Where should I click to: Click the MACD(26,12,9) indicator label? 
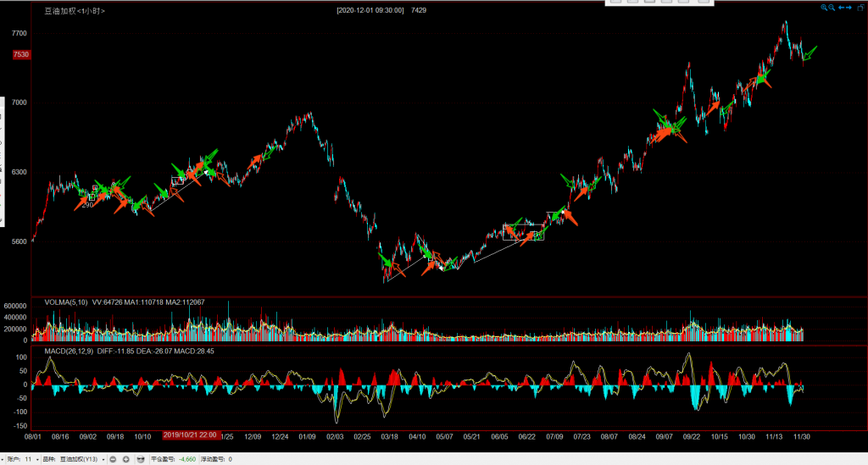72,350
